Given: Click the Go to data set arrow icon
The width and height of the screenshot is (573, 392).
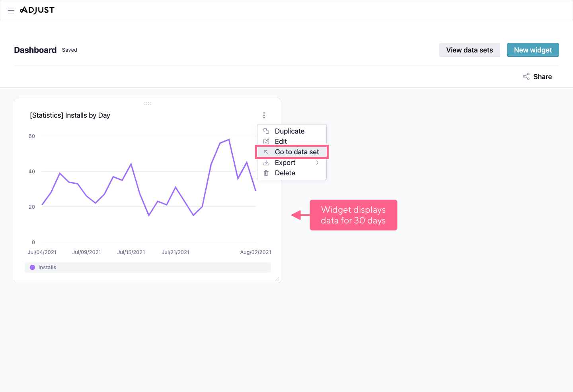Looking at the screenshot, I should pyautogui.click(x=266, y=152).
